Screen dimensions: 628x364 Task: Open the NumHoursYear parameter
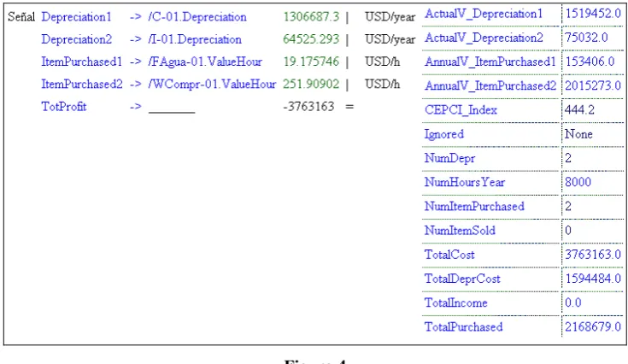(x=465, y=182)
